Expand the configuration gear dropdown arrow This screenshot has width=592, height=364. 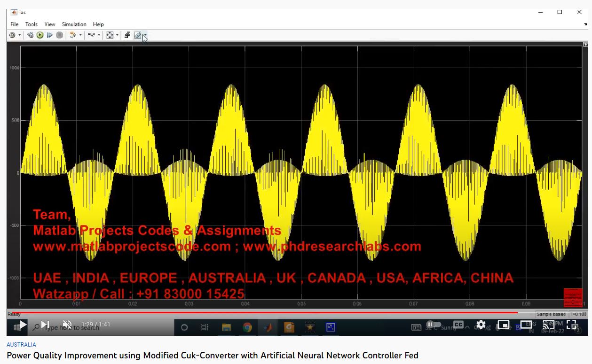(20, 35)
